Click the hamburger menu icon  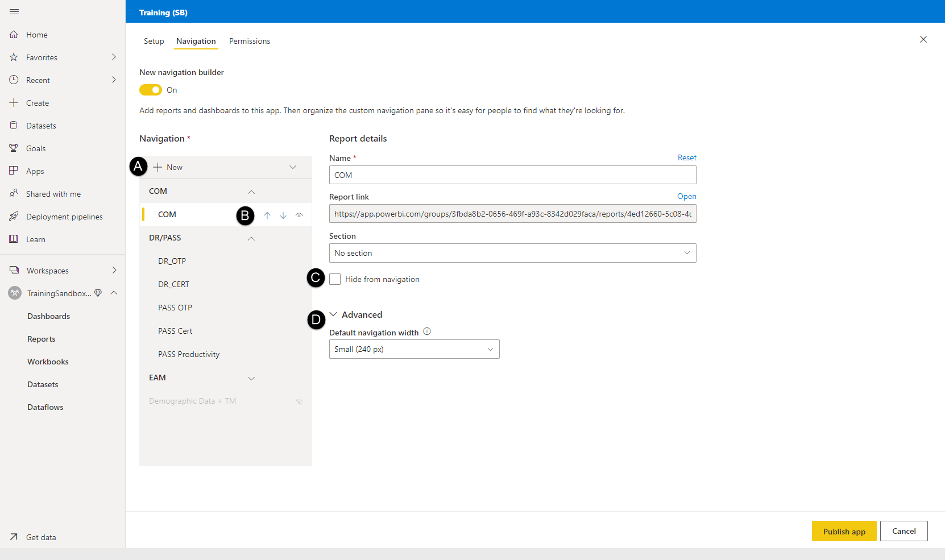(14, 12)
